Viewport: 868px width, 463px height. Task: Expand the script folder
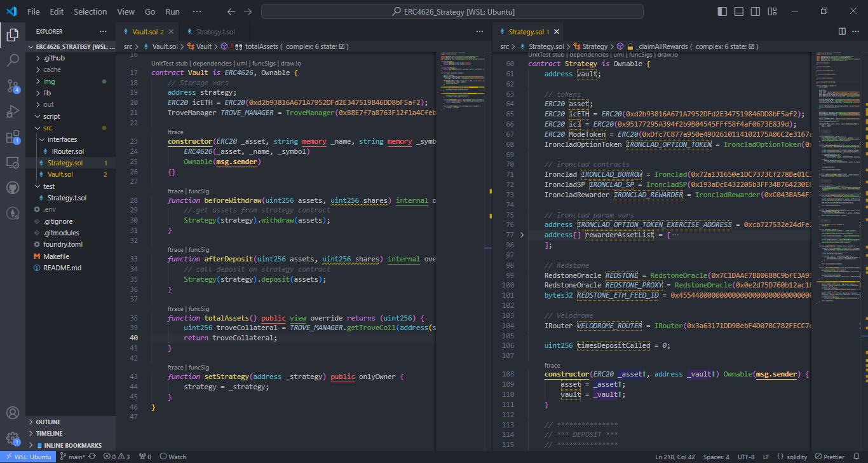tap(71, 116)
